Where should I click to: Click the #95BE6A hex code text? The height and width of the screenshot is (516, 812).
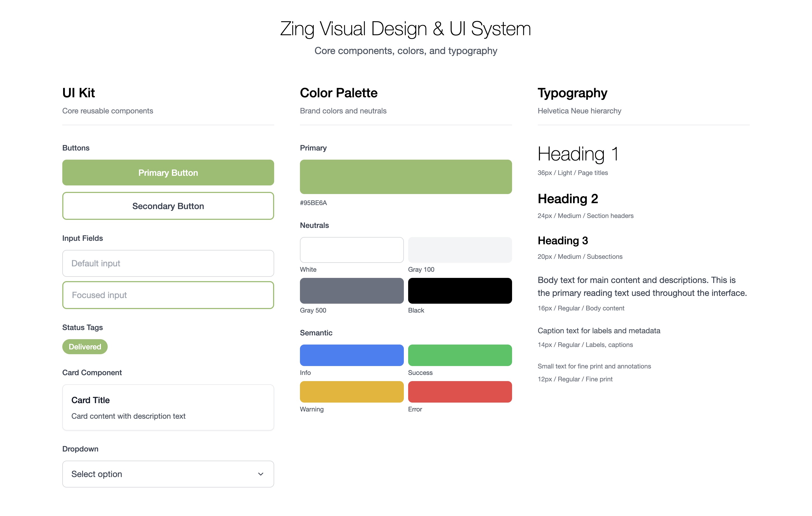313,203
